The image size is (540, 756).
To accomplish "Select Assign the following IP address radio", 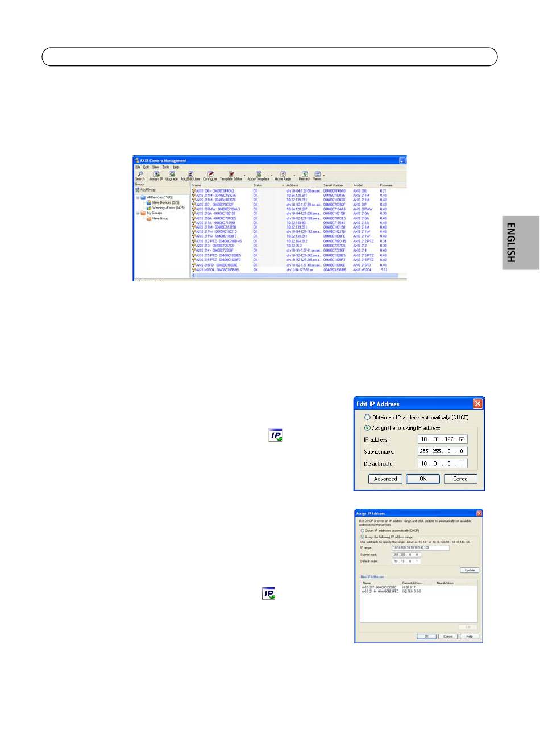I will click(x=403, y=428).
